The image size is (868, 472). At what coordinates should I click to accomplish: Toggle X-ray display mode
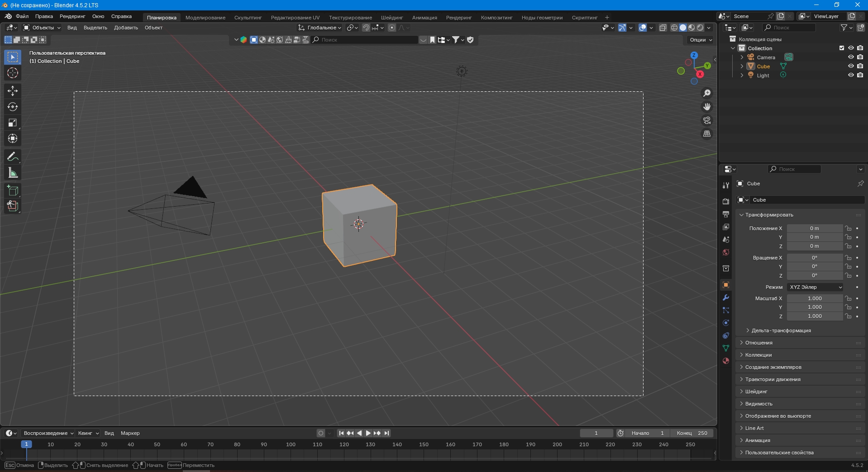(x=663, y=28)
